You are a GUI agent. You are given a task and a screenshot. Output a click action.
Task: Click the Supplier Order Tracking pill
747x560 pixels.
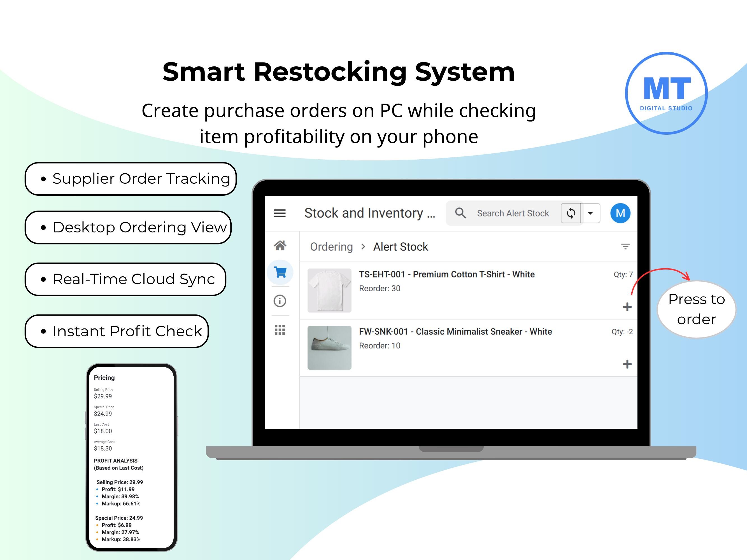click(131, 179)
